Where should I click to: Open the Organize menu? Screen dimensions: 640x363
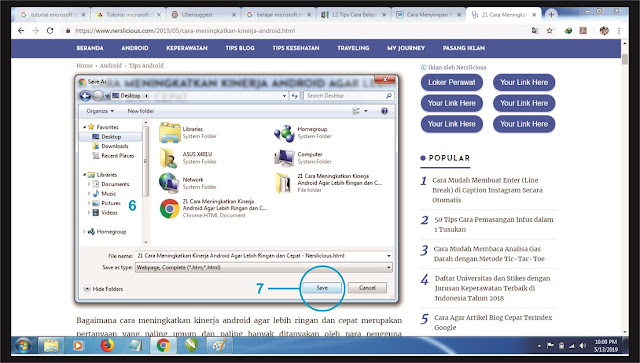tap(100, 111)
